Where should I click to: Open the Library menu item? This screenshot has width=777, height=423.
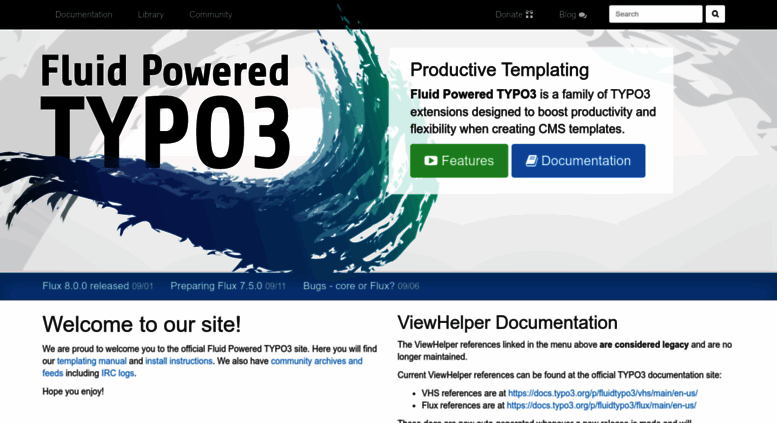pos(151,14)
